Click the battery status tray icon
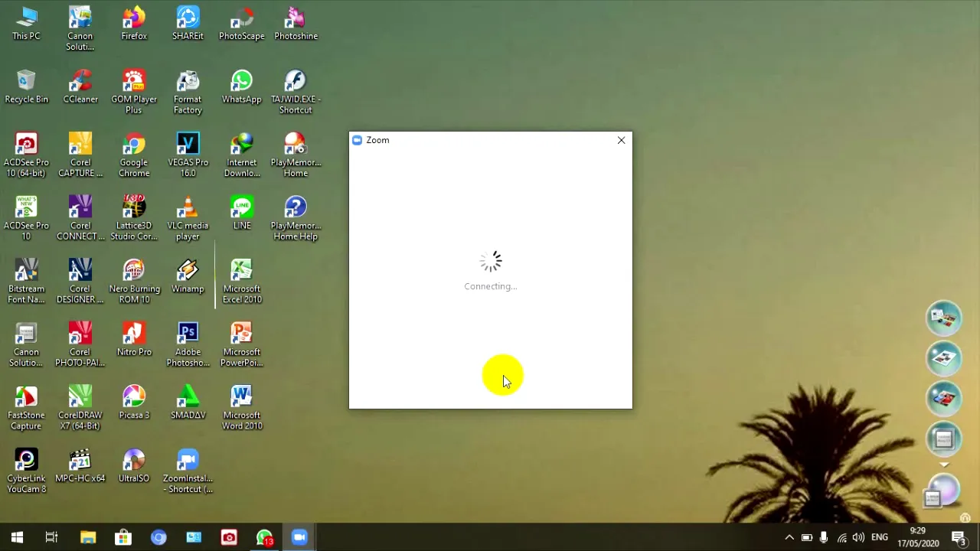Screen dimensions: 980x551 pyautogui.click(x=806, y=537)
